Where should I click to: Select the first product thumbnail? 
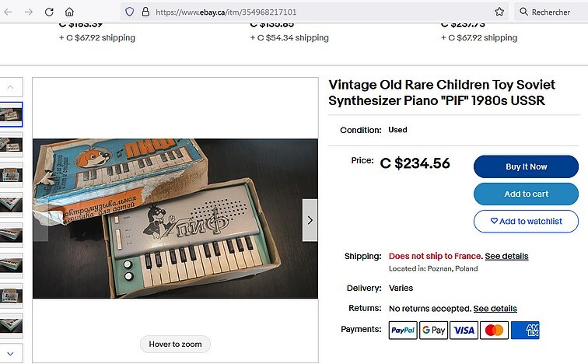point(12,114)
